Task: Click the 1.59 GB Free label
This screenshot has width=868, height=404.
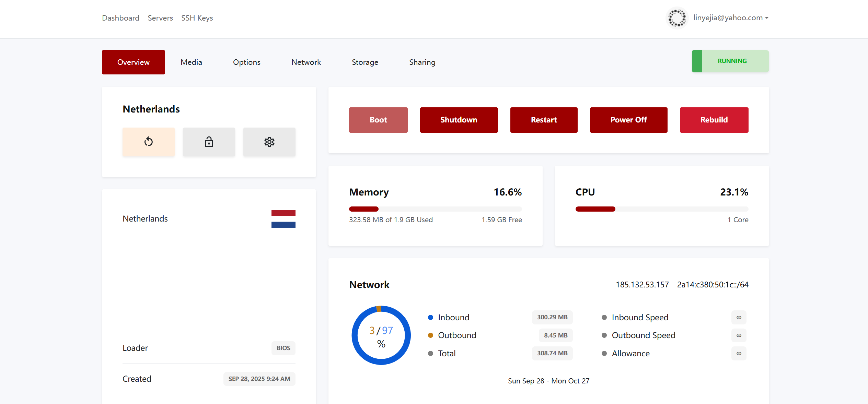Action: (x=502, y=220)
